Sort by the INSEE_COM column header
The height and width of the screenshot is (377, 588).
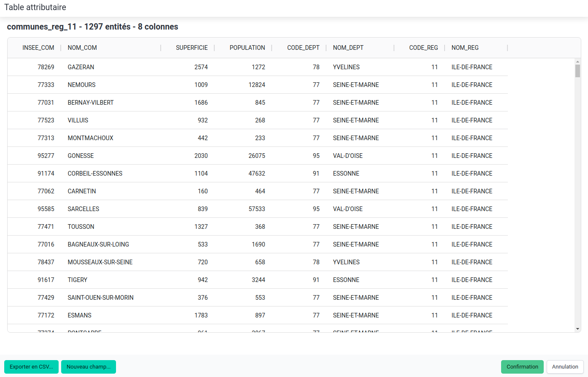point(38,48)
